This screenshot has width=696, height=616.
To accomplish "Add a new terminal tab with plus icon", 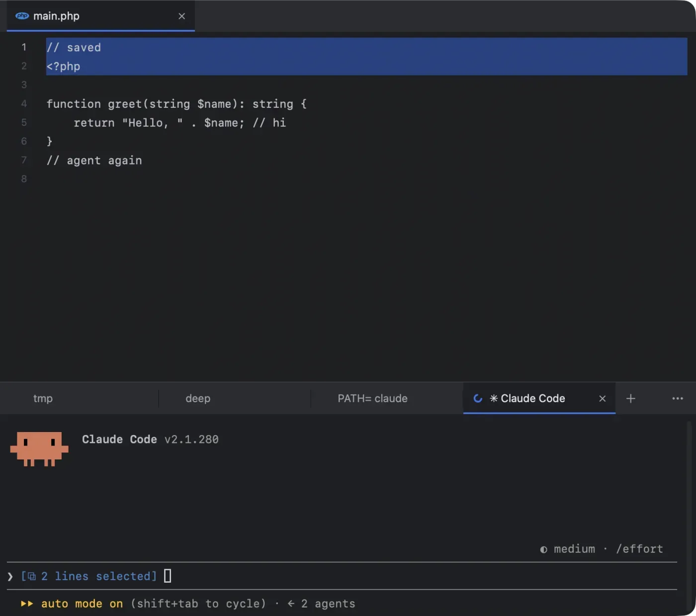I will click(631, 398).
